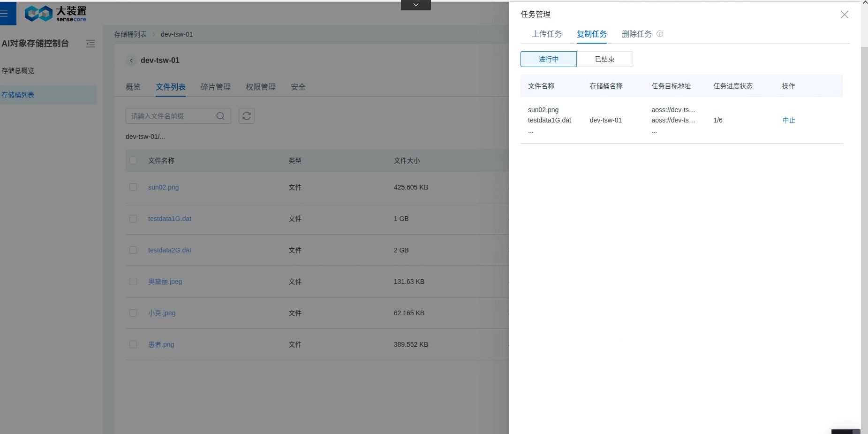Viewport: 868px width, 434px height.
Task: Click the back arrow beside dev-tsw-01
Action: (131, 61)
